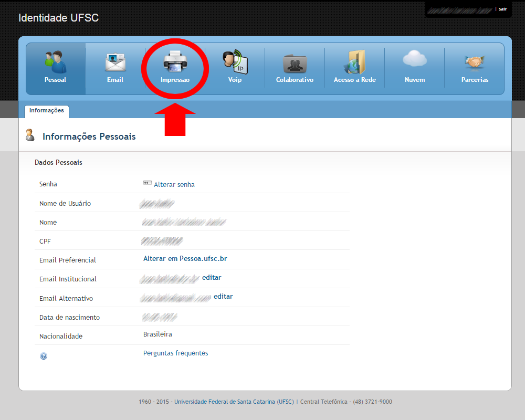Click the blue help question-mark icon

click(x=44, y=356)
